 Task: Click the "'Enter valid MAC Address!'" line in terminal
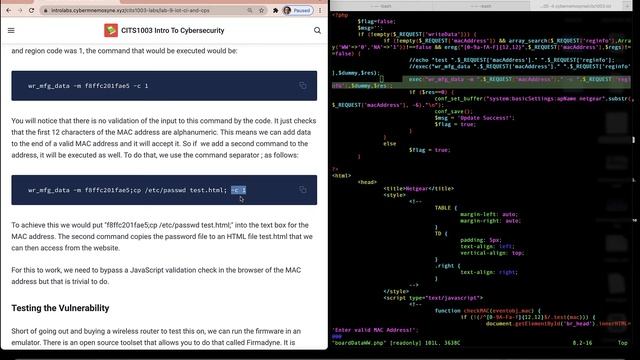pyautogui.click(x=375, y=330)
